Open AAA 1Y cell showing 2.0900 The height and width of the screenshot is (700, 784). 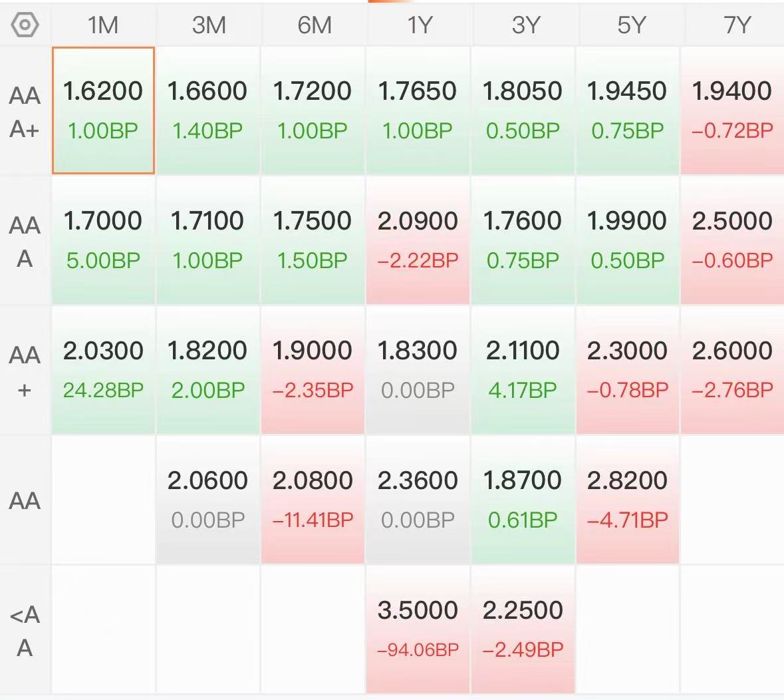point(418,241)
